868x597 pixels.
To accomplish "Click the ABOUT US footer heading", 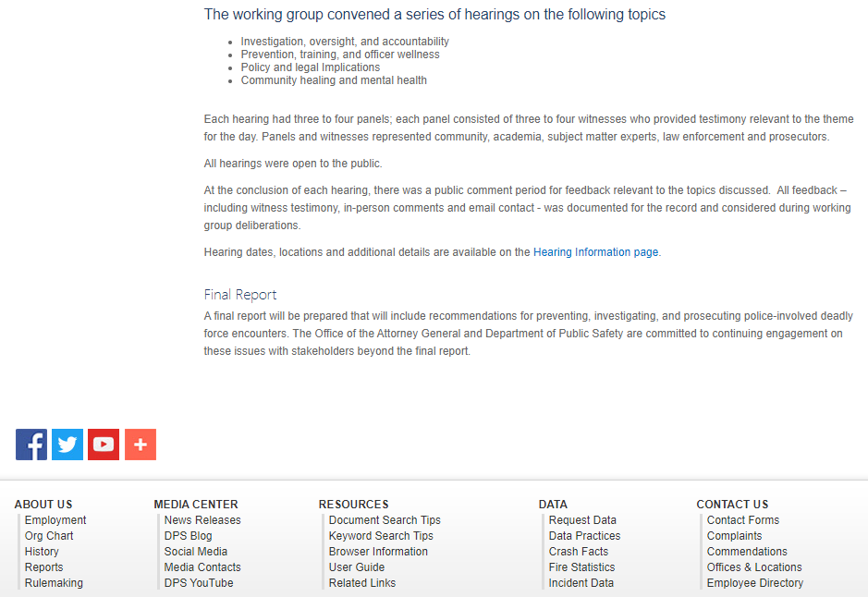I will click(x=43, y=504).
